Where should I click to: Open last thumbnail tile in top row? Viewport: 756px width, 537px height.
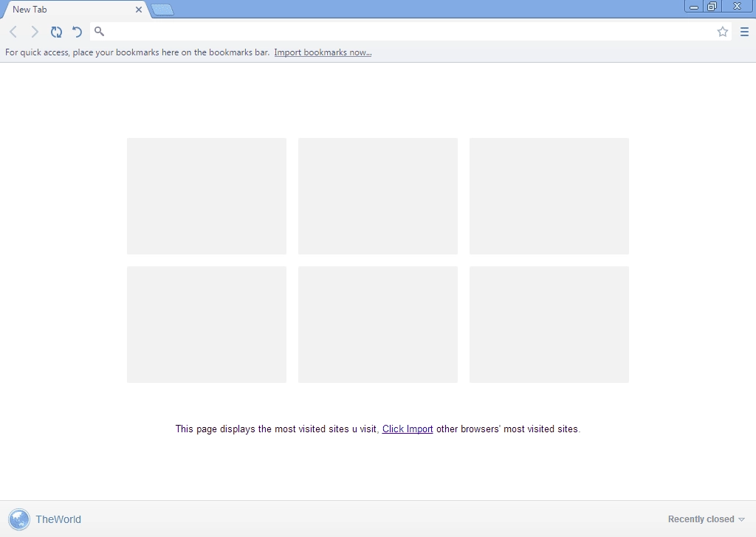tap(549, 196)
